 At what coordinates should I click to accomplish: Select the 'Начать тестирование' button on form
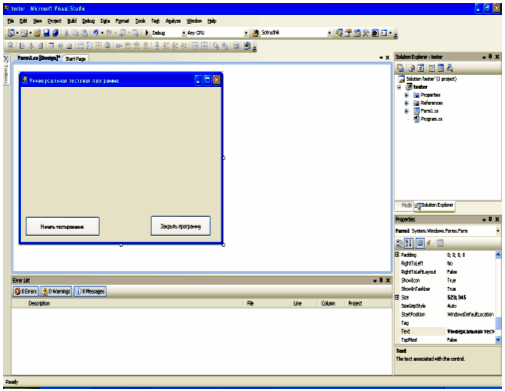63,226
